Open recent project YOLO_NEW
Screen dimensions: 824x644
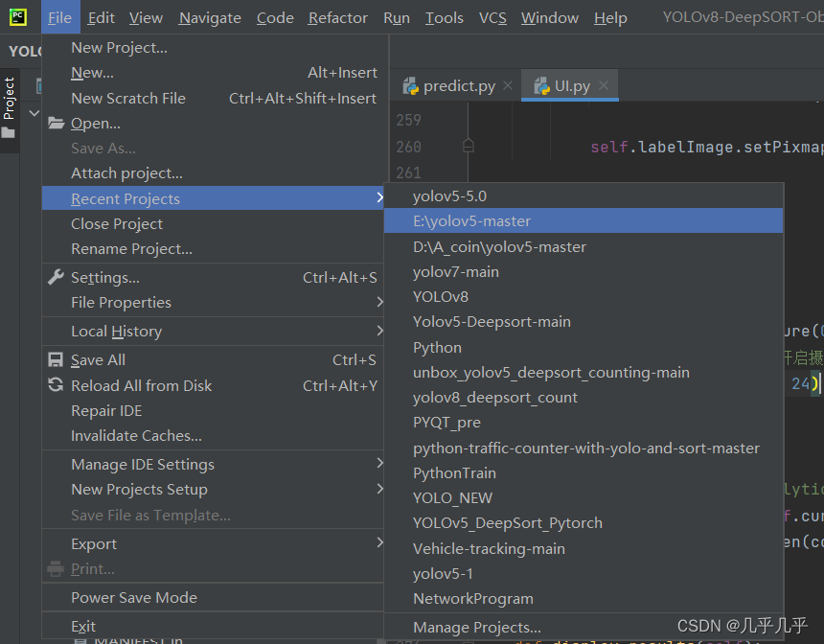coord(584,497)
